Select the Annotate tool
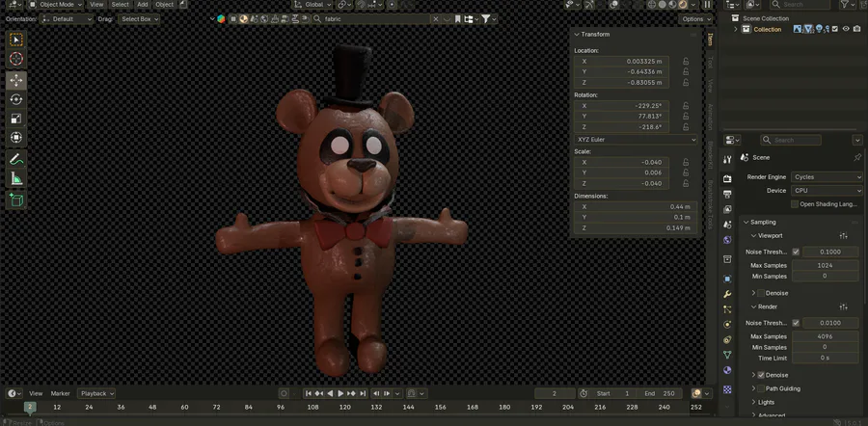The height and width of the screenshot is (426, 868). coord(16,159)
